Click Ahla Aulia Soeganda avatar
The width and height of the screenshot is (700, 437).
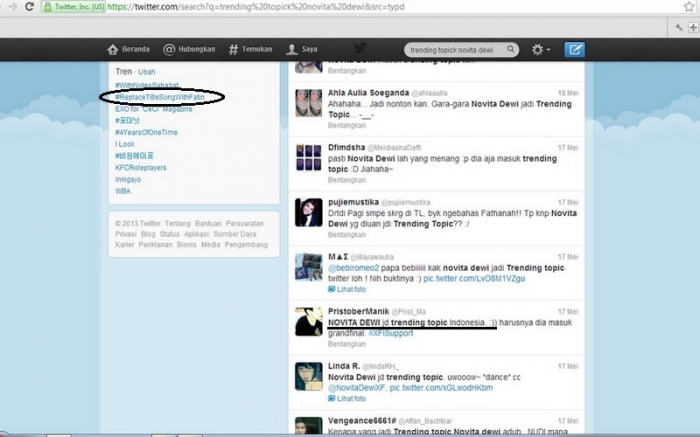pyautogui.click(x=308, y=103)
